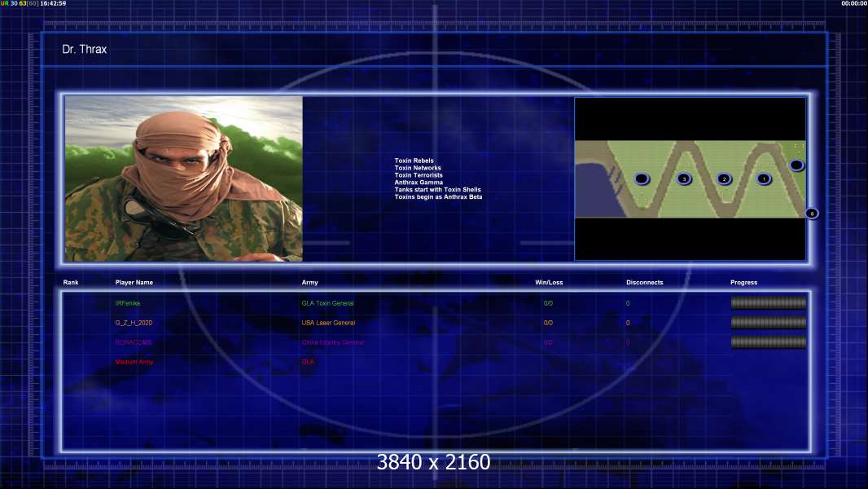Click G_Z_H_2020's disconnects value 0
The height and width of the screenshot is (489, 868).
[628, 323]
